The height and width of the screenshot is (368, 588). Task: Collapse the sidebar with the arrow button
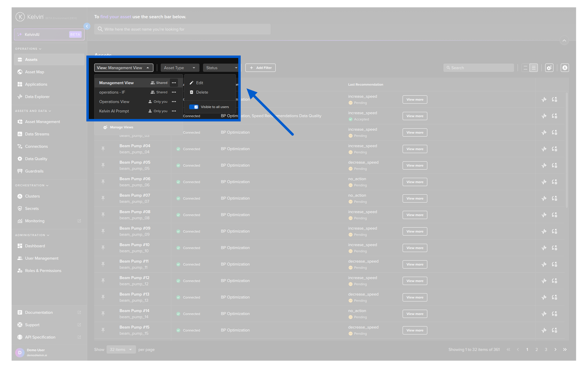tap(87, 26)
